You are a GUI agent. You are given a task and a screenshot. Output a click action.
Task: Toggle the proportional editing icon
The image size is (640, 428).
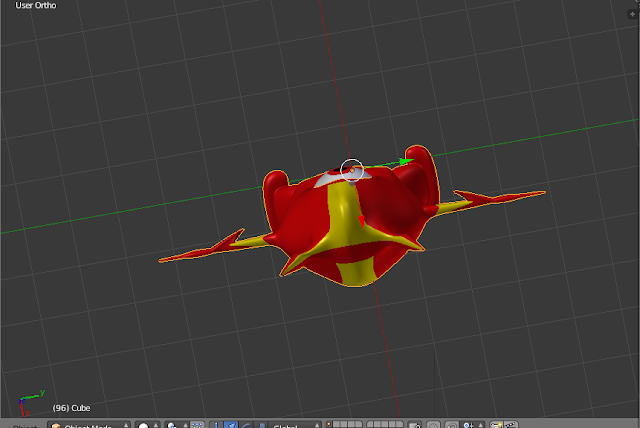point(433,426)
